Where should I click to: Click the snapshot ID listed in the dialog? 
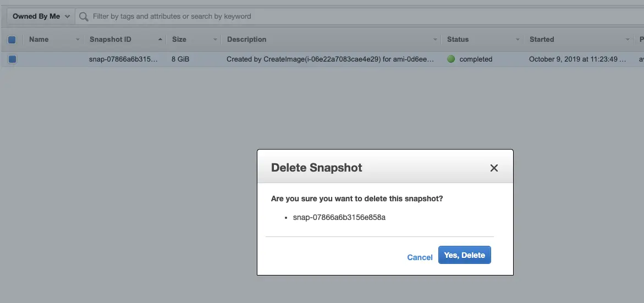(339, 217)
